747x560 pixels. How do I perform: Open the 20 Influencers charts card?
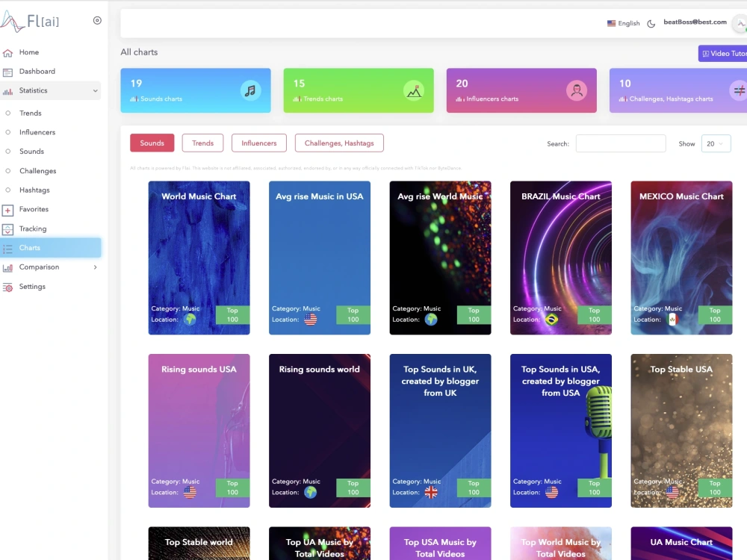[x=521, y=90]
